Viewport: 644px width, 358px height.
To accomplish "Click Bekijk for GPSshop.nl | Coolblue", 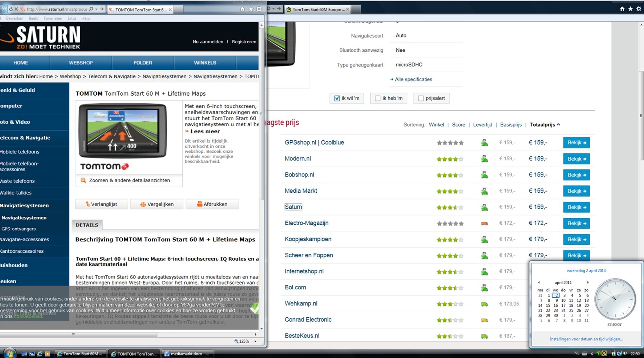I will click(576, 143).
